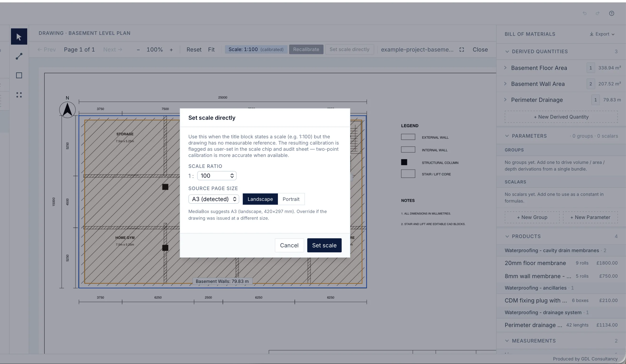Click the scale ratio stepper arrows
This screenshot has height=364, width=626.
(232, 176)
